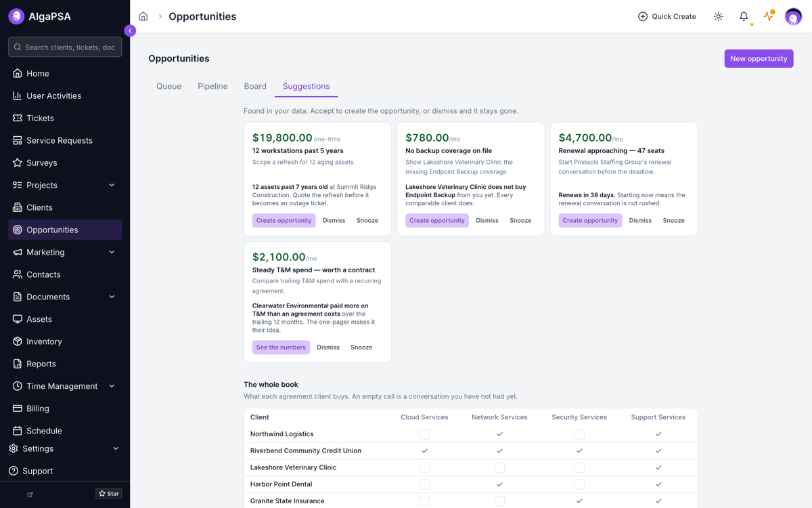
Task: Snooze the Renewal approaching suggestion
Action: 673,220
